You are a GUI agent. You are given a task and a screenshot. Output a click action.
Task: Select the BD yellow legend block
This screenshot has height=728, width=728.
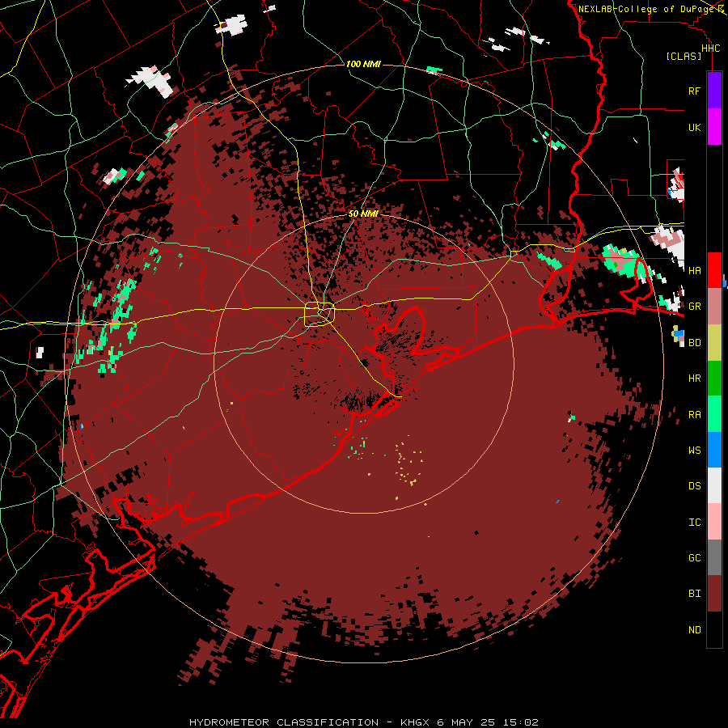point(714,343)
